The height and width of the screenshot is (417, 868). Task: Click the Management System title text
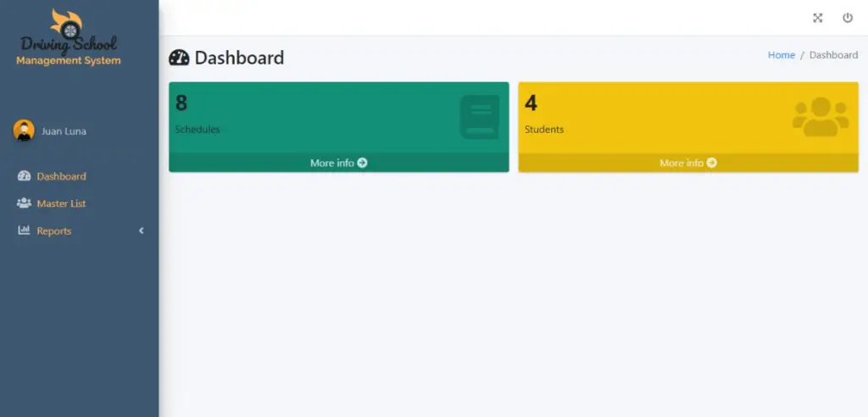69,60
